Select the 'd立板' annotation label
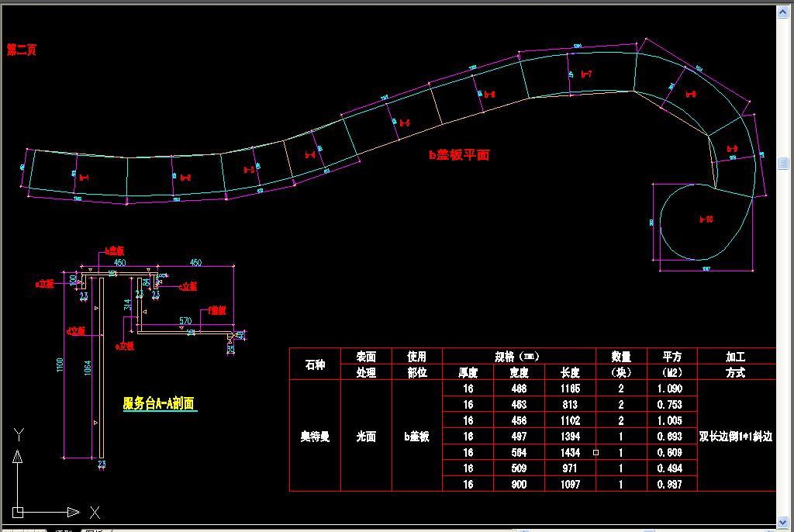794x532 pixels. pyautogui.click(x=76, y=331)
